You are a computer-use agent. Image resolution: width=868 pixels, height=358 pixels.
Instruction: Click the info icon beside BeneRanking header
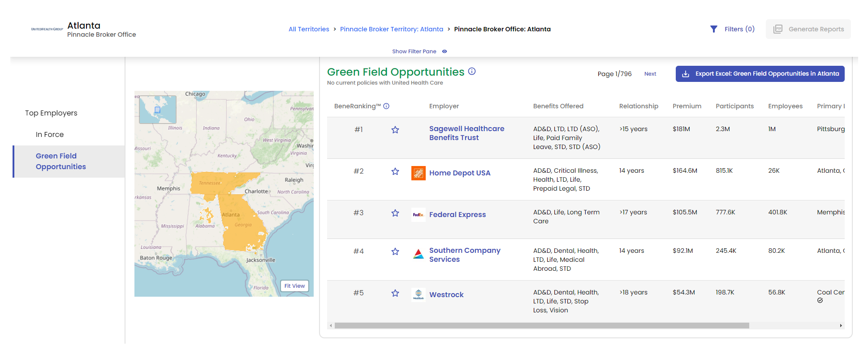pyautogui.click(x=386, y=106)
